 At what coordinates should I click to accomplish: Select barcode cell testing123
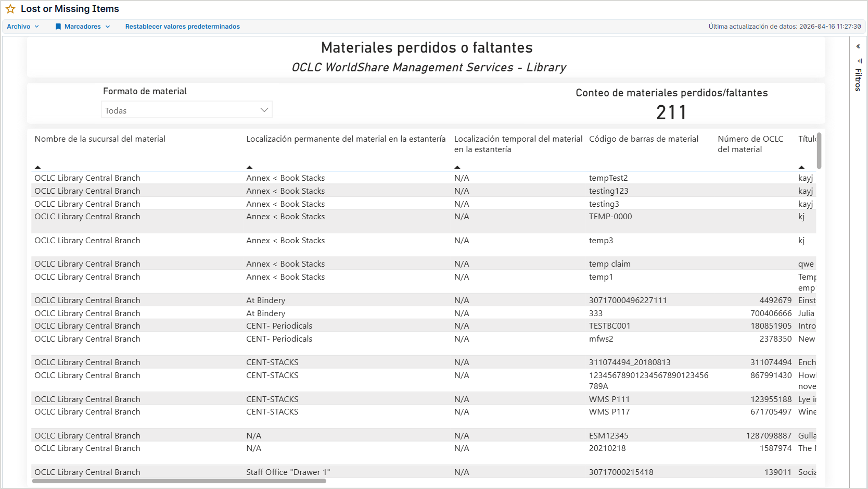coord(608,191)
